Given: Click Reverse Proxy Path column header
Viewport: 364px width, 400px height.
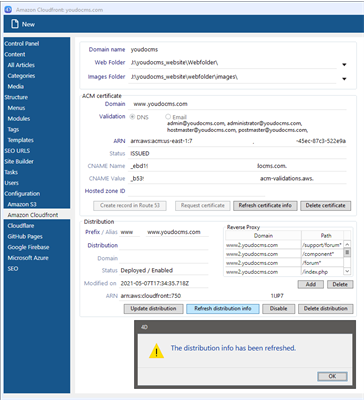Looking at the screenshot, I should pyautogui.click(x=326, y=236).
